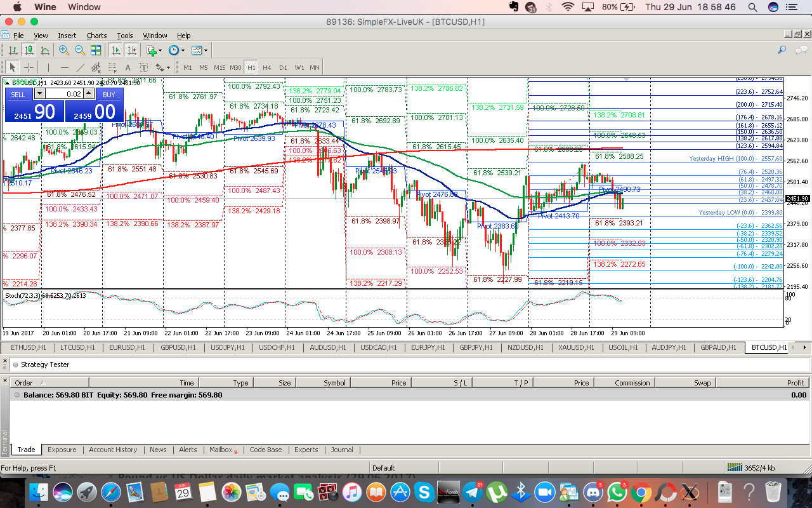Viewport: 812px width, 508px height.
Task: Click the Symbol column header
Action: click(323, 382)
